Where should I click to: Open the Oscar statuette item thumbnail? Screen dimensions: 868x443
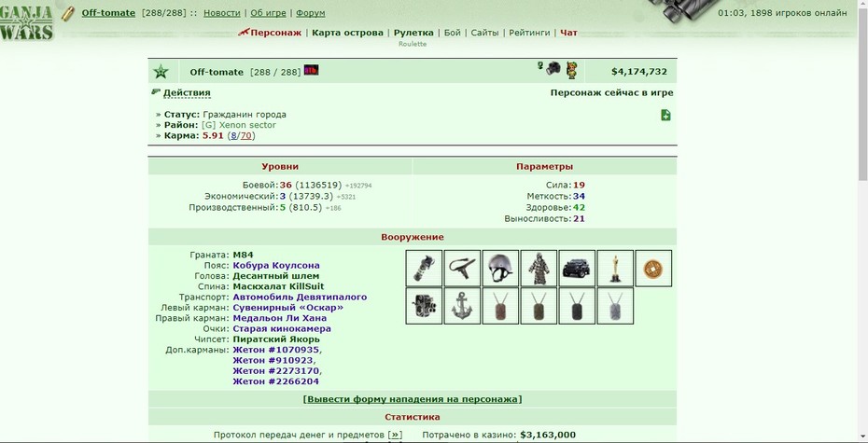pyautogui.click(x=615, y=269)
